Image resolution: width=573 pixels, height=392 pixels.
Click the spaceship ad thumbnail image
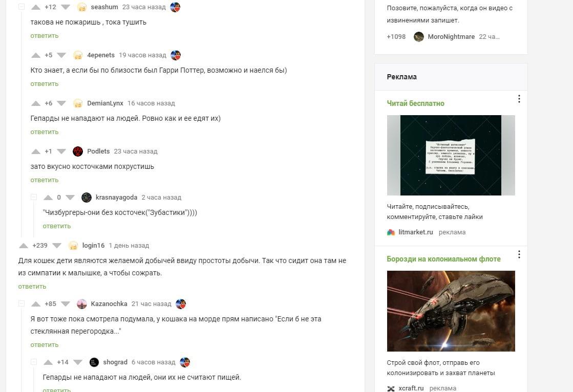[451, 311]
